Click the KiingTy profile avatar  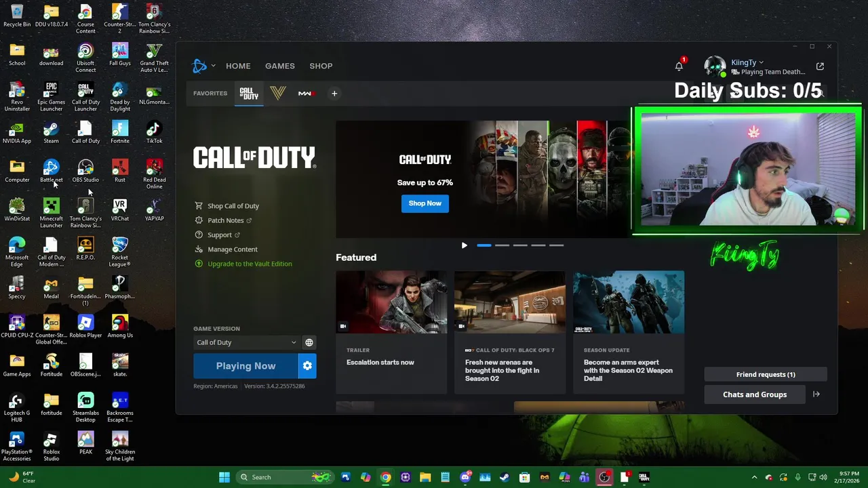(715, 66)
